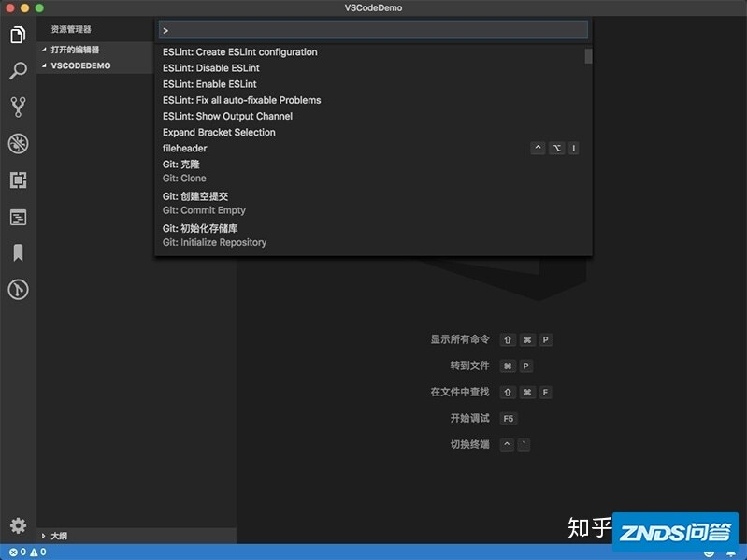The height and width of the screenshot is (560, 747).
Task: Click 显示所有命令 shortcut hint text
Action: (x=460, y=339)
